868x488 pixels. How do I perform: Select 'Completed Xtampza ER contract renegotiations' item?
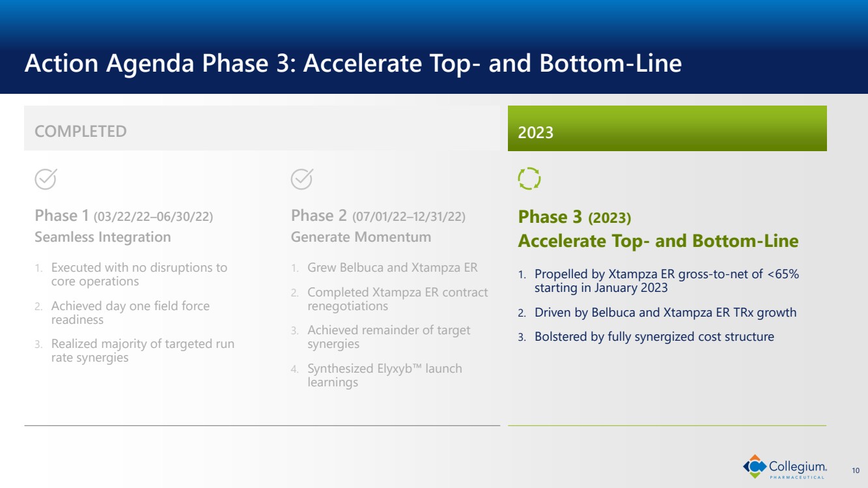pyautogui.click(x=397, y=299)
